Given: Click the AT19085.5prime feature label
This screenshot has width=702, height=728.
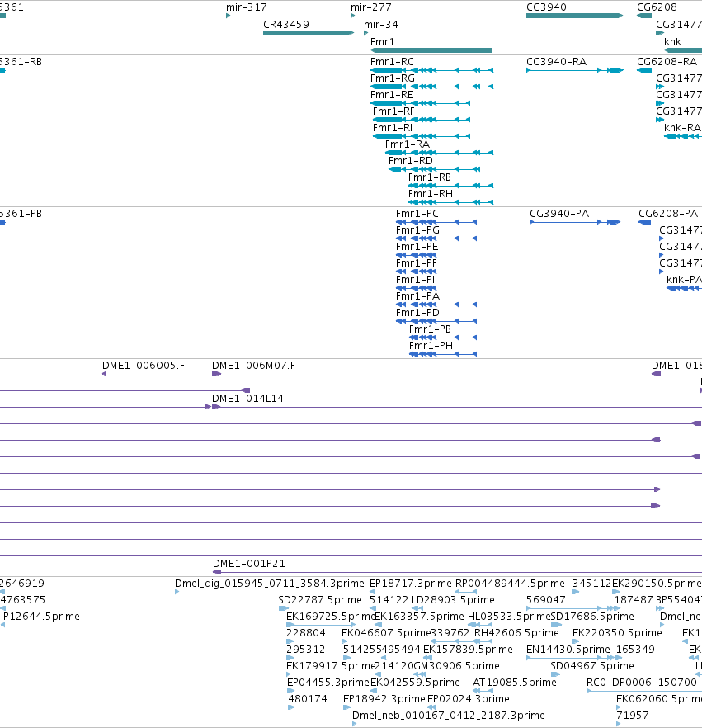Looking at the screenshot, I should (514, 682).
